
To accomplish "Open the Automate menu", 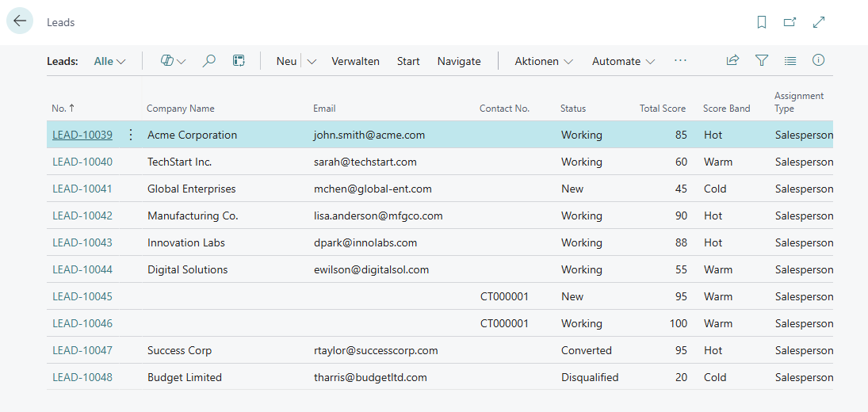I will (x=623, y=61).
